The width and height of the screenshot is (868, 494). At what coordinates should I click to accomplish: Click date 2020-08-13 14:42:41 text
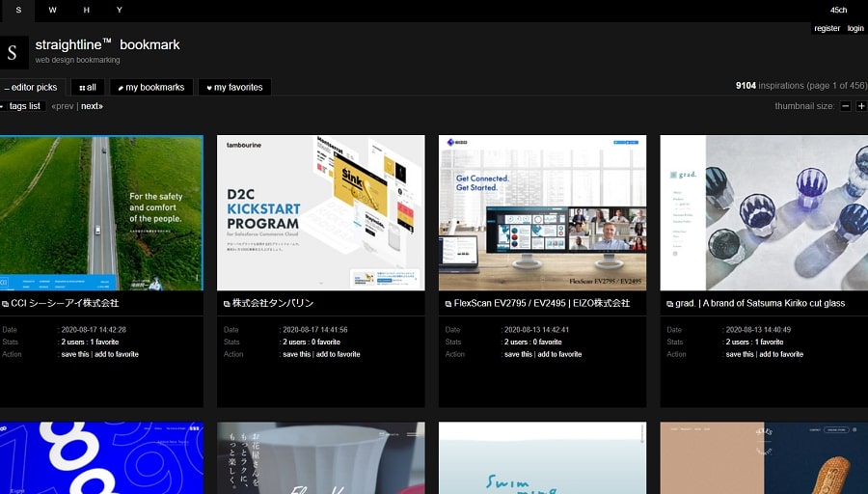tap(536, 330)
